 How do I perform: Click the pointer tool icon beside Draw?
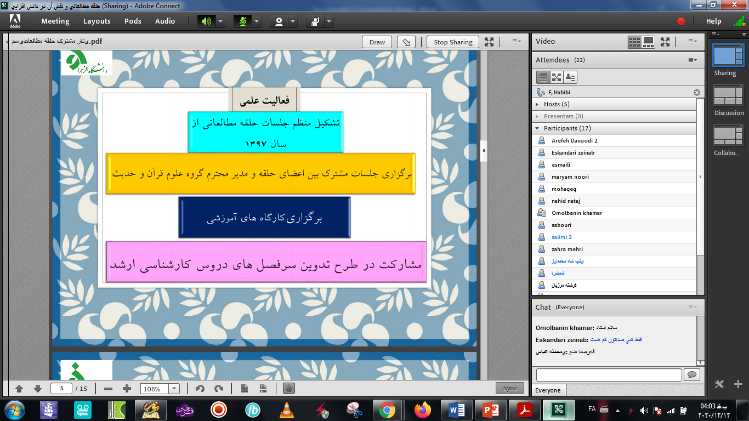point(406,42)
